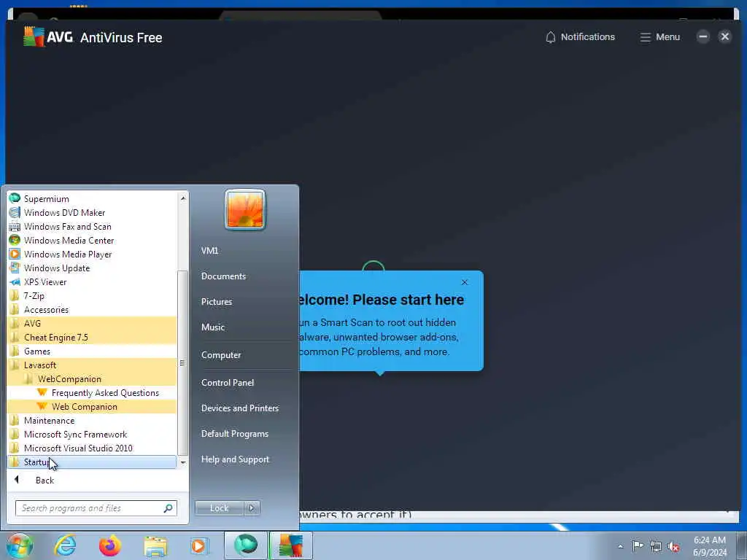Viewport: 747px width, 560px height.
Task: Open the Microsoft Sync Framework folder
Action: (92, 434)
